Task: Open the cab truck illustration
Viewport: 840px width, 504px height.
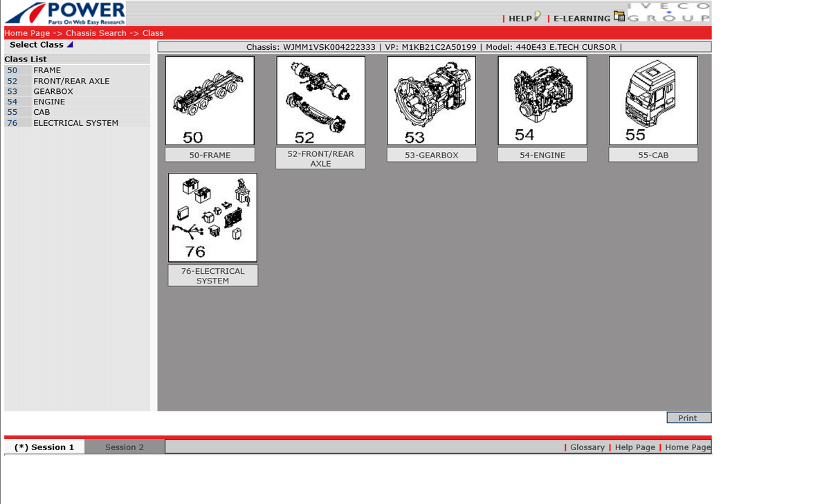Action: [652, 100]
